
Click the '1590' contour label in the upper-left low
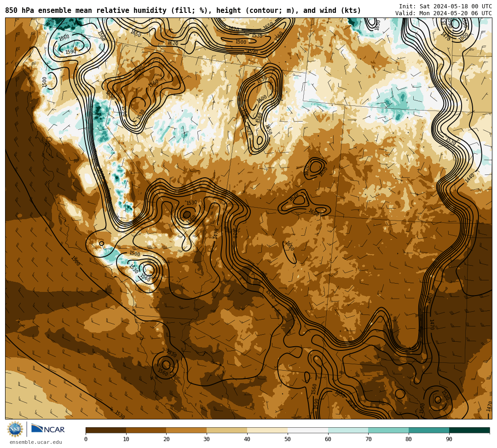tap(70, 52)
